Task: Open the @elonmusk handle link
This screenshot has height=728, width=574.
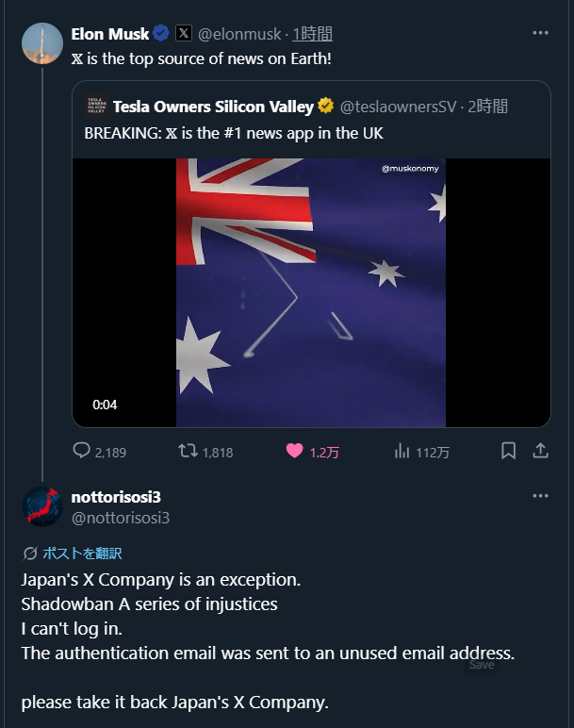Action: pyautogui.click(x=238, y=34)
